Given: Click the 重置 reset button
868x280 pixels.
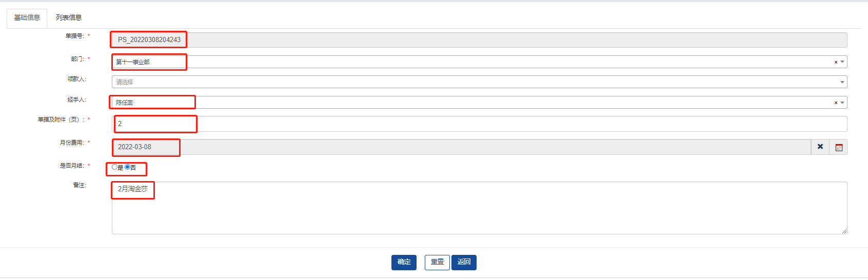Looking at the screenshot, I should (x=437, y=262).
